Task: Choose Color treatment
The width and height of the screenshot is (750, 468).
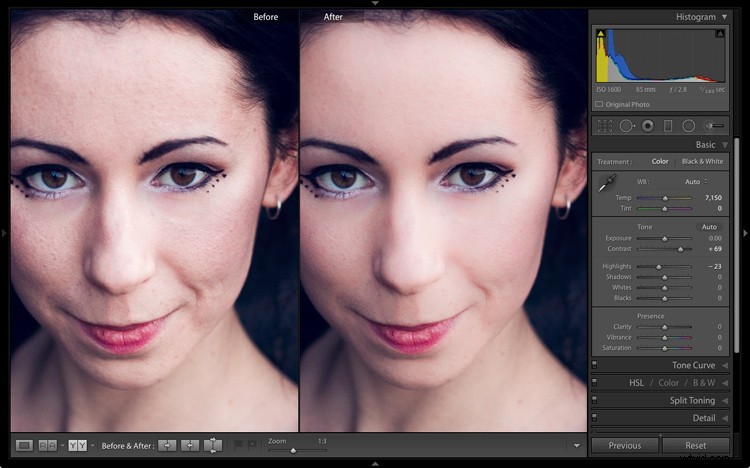Action: 660,161
